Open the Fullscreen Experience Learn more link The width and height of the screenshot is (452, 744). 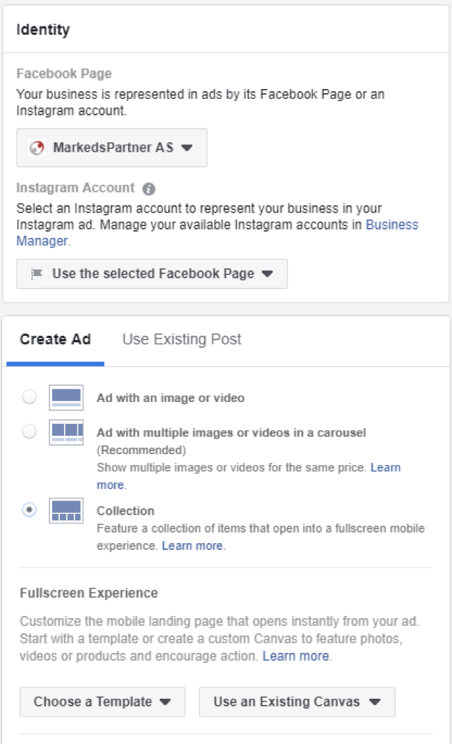295,656
